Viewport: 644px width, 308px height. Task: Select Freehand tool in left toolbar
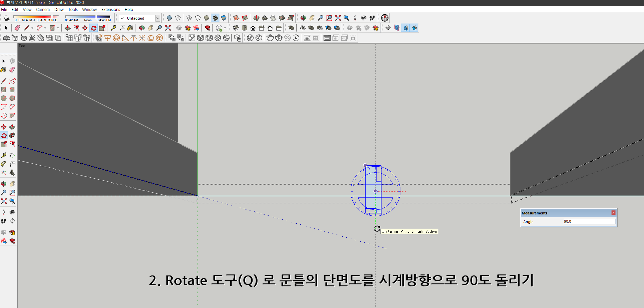(12, 81)
